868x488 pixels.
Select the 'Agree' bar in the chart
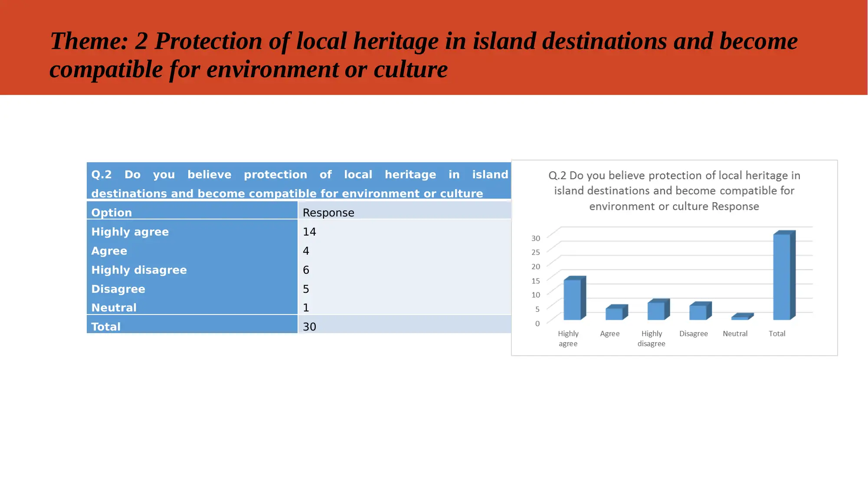pos(616,312)
